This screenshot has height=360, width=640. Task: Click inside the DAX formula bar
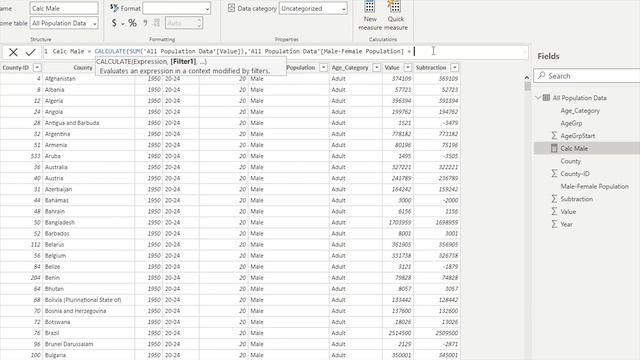[x=285, y=51]
